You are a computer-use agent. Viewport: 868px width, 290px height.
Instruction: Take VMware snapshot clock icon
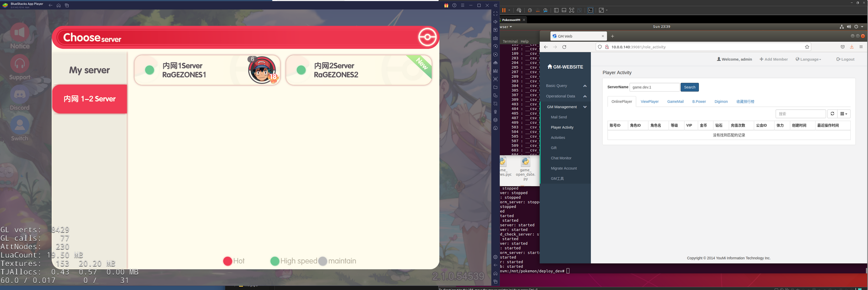pos(530,10)
